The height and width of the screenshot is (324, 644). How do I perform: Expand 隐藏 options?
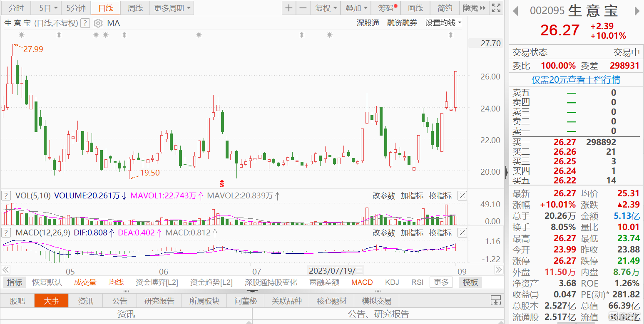click(x=474, y=8)
